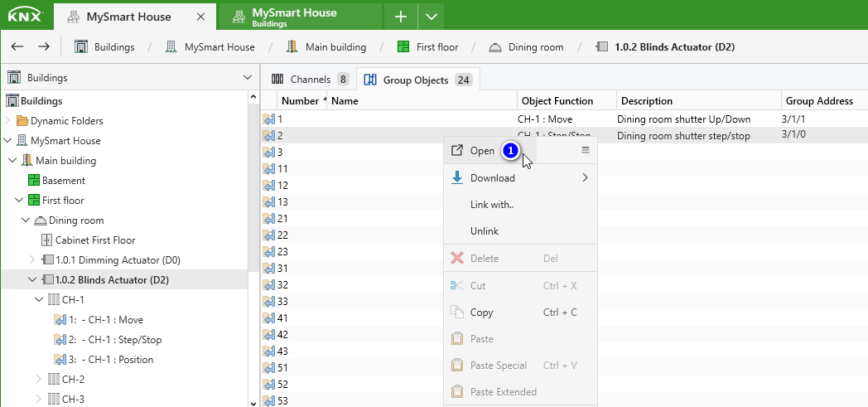868x407 pixels.
Task: Close the first MySmart House tab
Action: [200, 17]
